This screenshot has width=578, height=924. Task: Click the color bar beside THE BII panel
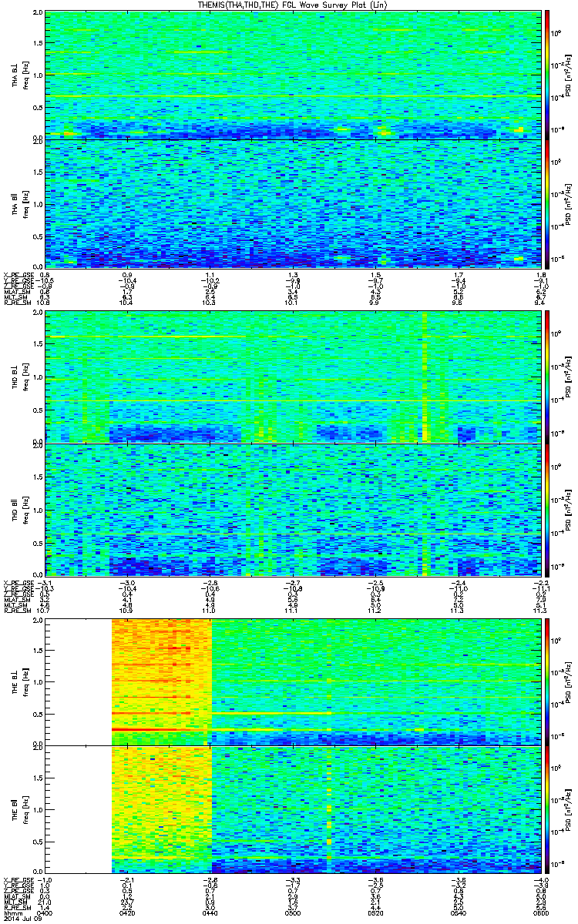pos(548,808)
